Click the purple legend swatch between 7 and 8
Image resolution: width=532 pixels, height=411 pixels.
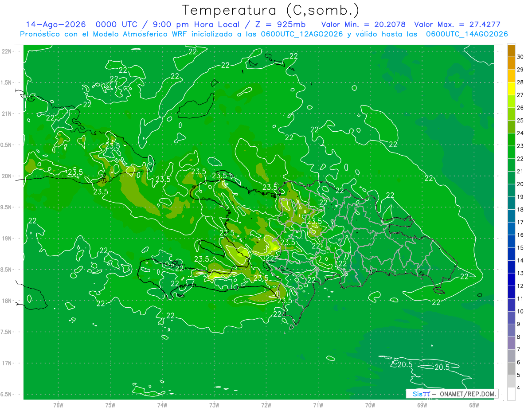[x=511, y=343]
